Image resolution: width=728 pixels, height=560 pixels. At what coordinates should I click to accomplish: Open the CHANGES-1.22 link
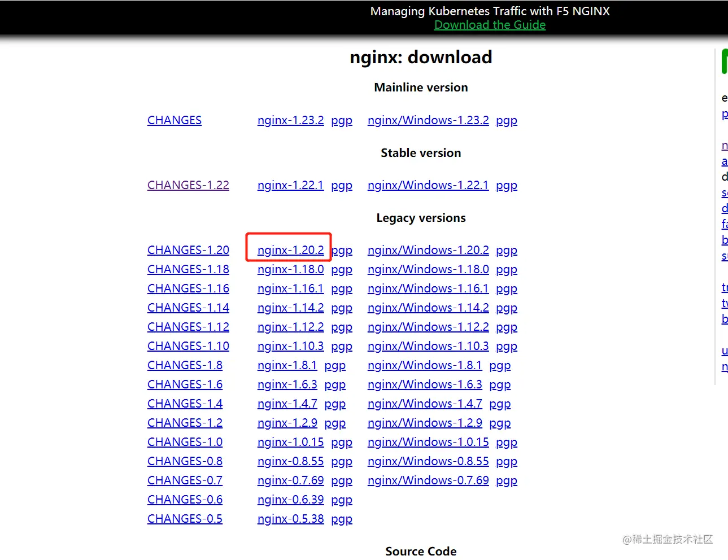tap(188, 185)
